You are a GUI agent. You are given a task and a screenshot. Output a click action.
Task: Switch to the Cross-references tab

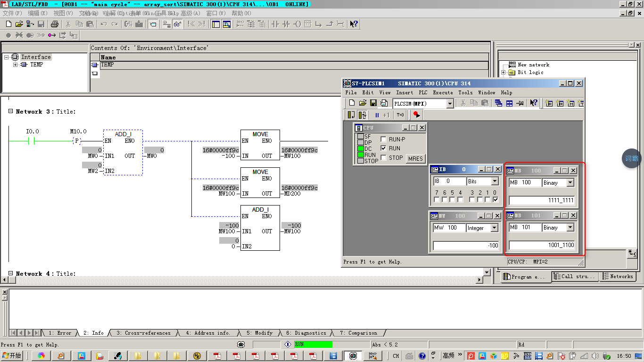[143, 333]
